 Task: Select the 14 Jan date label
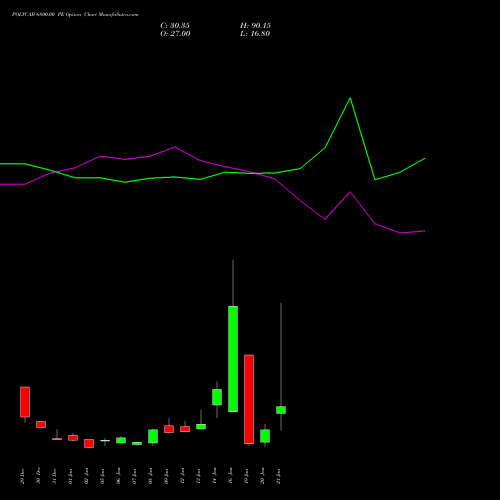[214, 476]
